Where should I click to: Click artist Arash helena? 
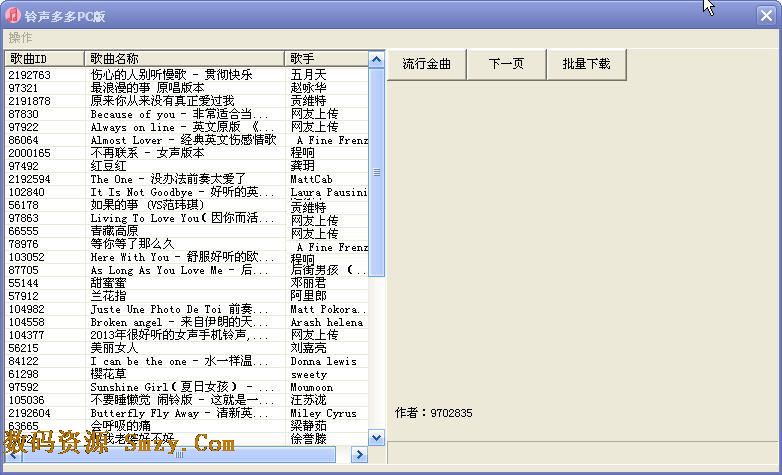point(327,322)
